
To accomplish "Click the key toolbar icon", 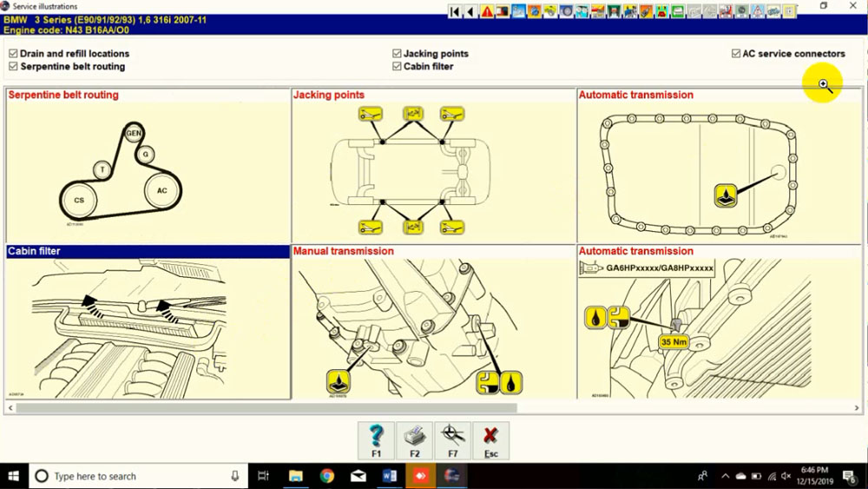I will (x=773, y=11).
